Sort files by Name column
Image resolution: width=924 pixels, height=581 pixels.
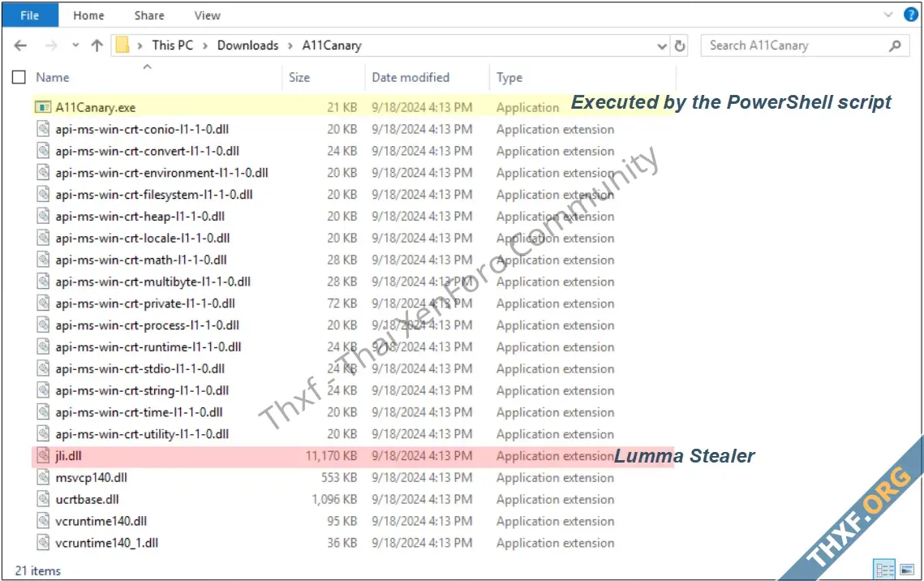coord(53,77)
